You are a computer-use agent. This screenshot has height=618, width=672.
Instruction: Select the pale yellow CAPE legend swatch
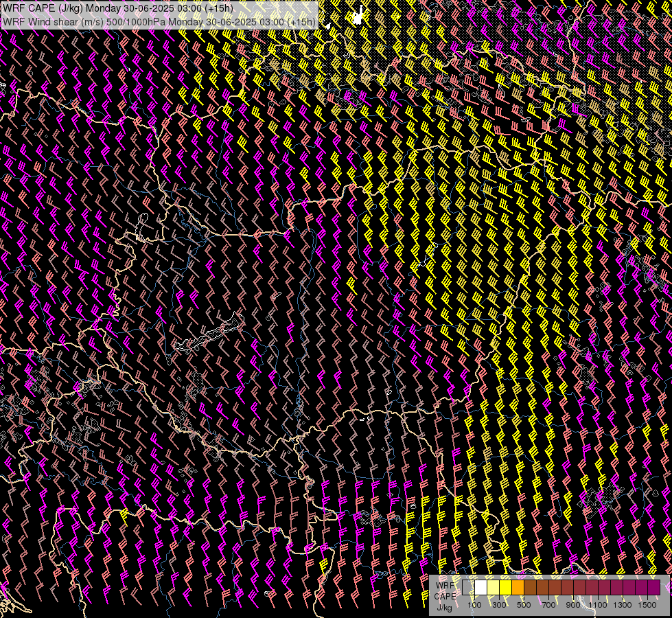coord(494,587)
